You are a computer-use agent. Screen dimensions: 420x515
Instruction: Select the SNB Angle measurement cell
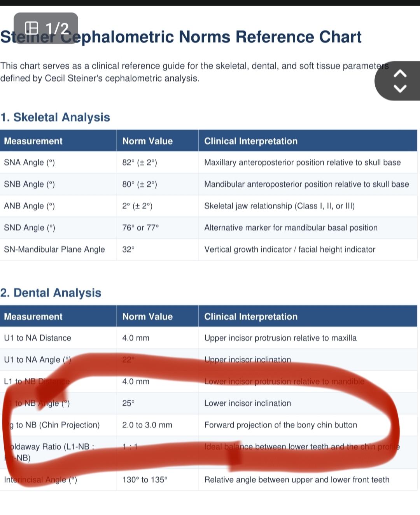point(58,184)
